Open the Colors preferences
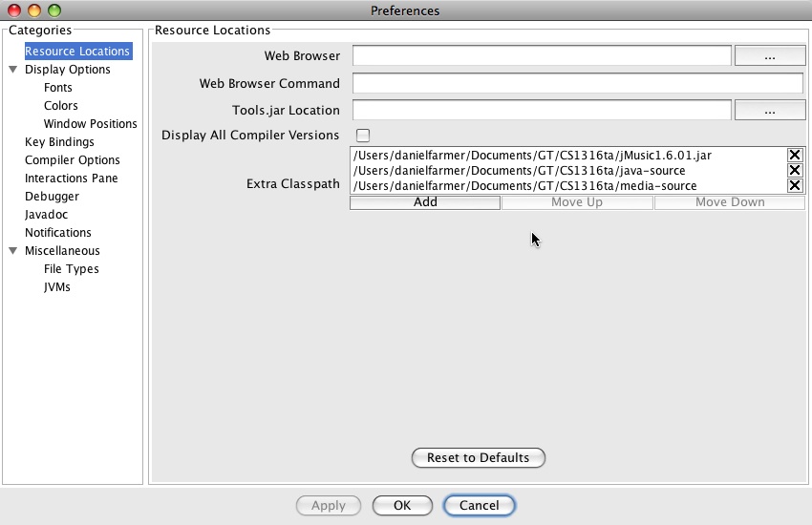The width and height of the screenshot is (812, 525). coord(61,106)
